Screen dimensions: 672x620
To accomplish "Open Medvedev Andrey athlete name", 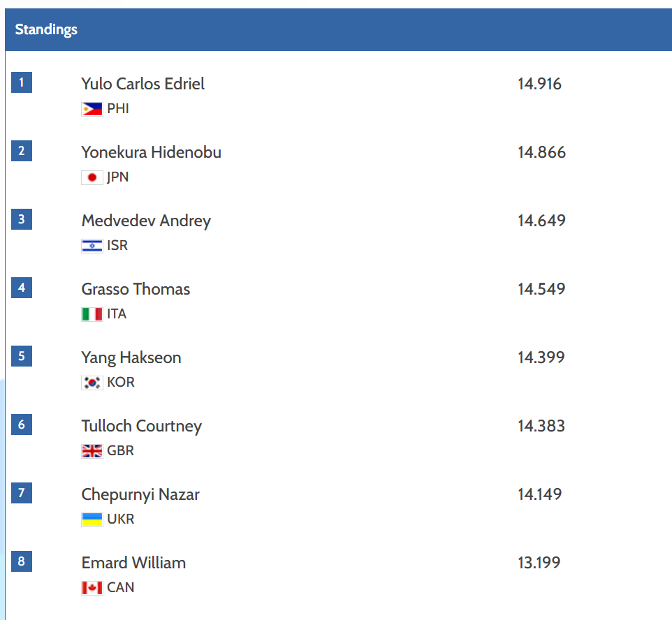I will click(x=146, y=221).
